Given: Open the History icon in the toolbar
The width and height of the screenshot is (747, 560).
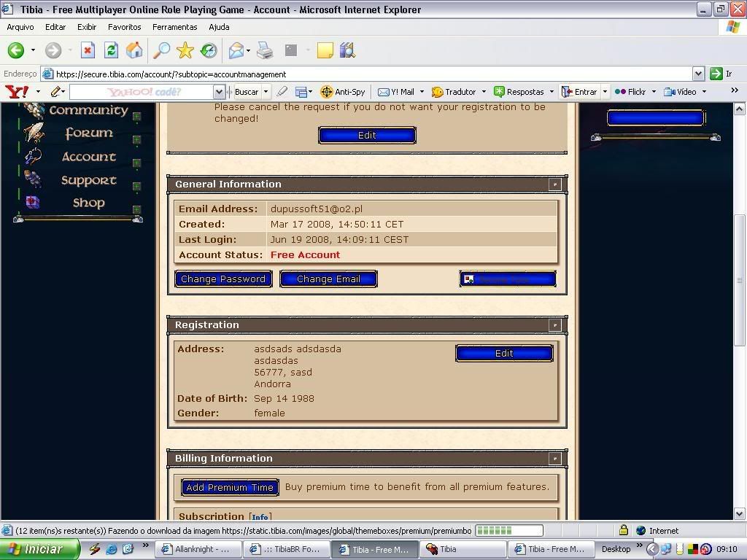Looking at the screenshot, I should (209, 50).
